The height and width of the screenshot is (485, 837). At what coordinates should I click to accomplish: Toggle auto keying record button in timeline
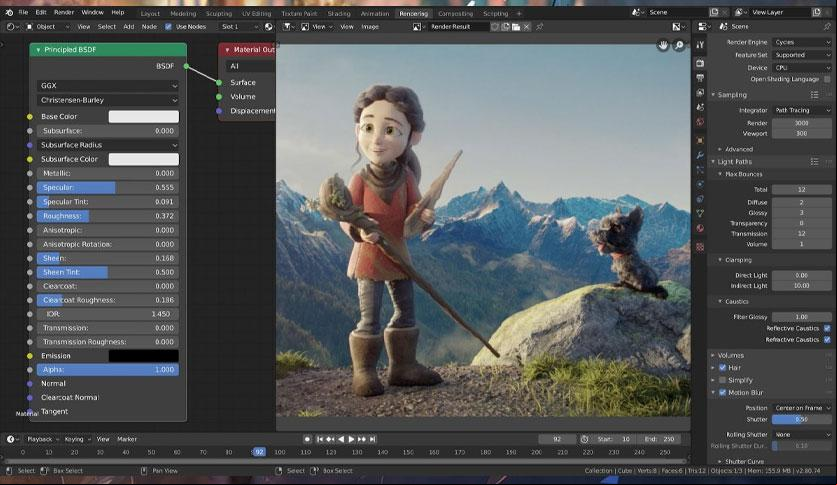(x=307, y=439)
